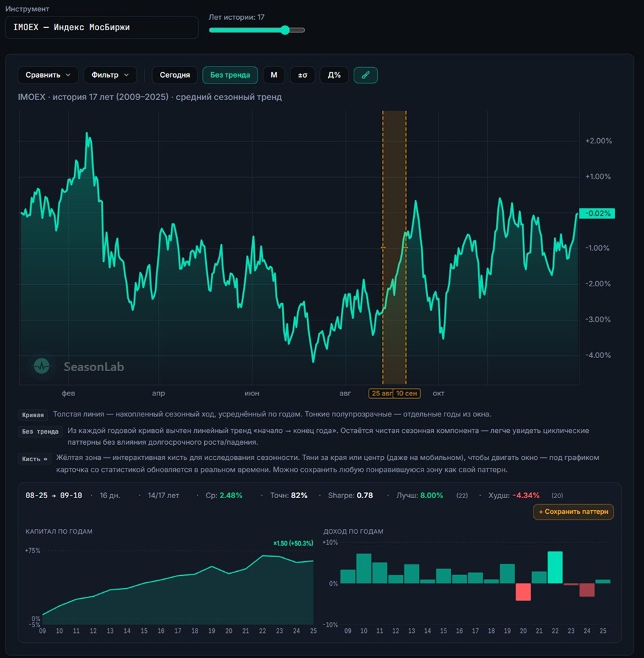Image resolution: width=644 pixels, height=658 pixels.
Task: Click the -4.00% y-axis label
Action: pos(599,355)
